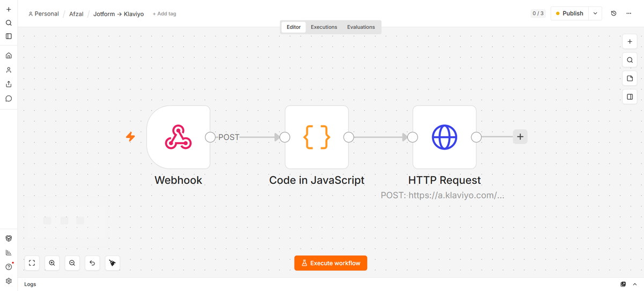Open the Logs panel title
Viewport: 644px width, 291px height.
(x=30, y=284)
